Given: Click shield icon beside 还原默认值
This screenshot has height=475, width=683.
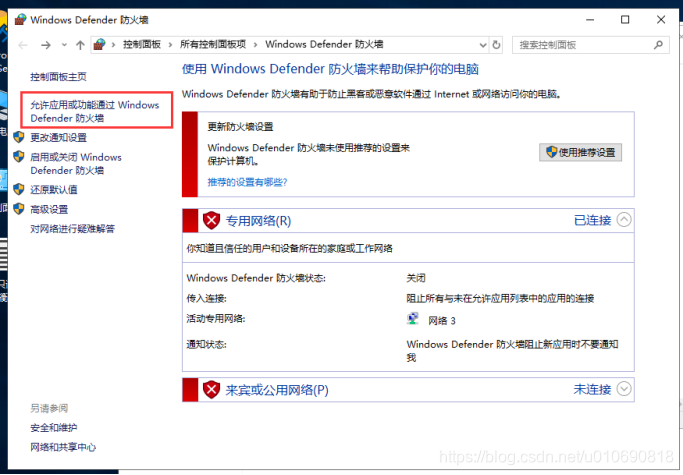Looking at the screenshot, I should (x=19, y=189).
